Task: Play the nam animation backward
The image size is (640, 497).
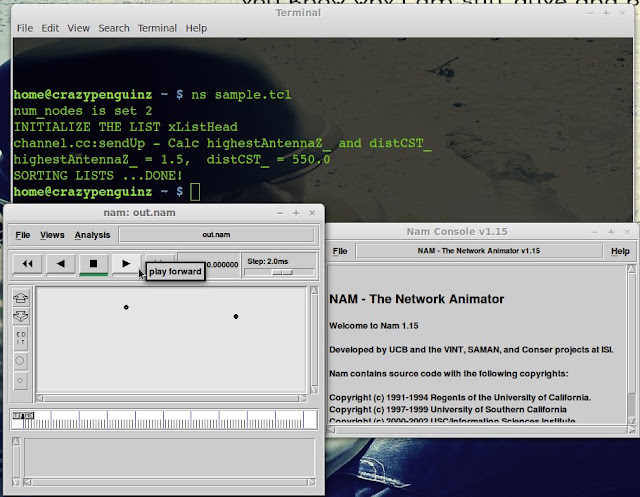Action: coord(60,264)
